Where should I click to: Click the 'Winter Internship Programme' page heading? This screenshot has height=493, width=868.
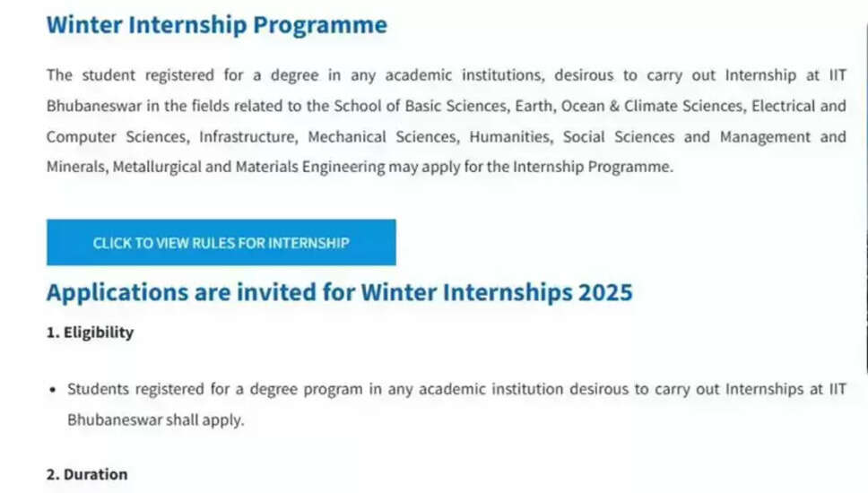click(216, 25)
